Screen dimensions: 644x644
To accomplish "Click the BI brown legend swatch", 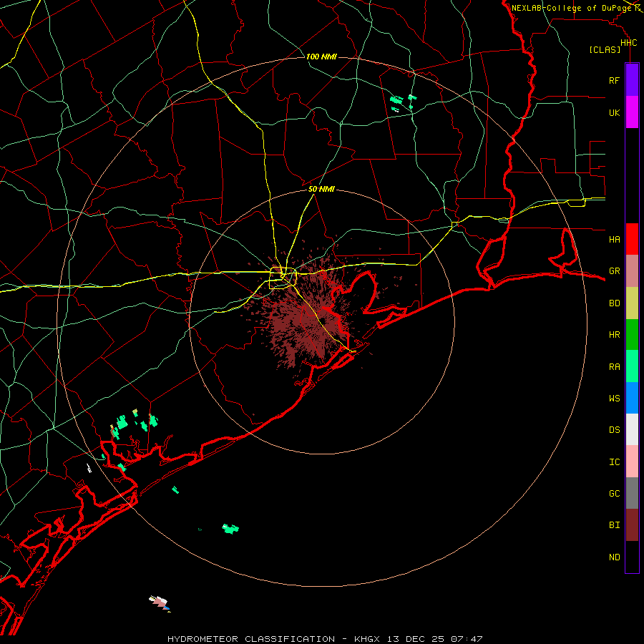I will (632, 525).
